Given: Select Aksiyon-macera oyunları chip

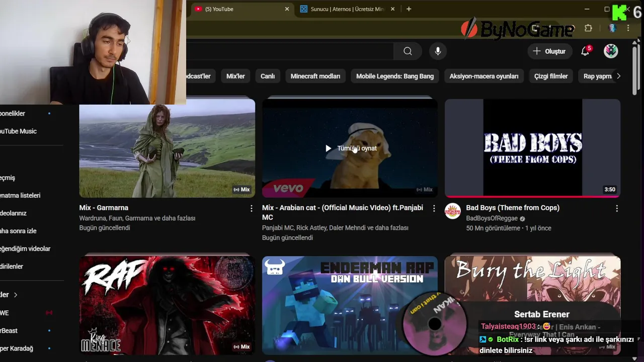Looking at the screenshot, I should click(484, 76).
